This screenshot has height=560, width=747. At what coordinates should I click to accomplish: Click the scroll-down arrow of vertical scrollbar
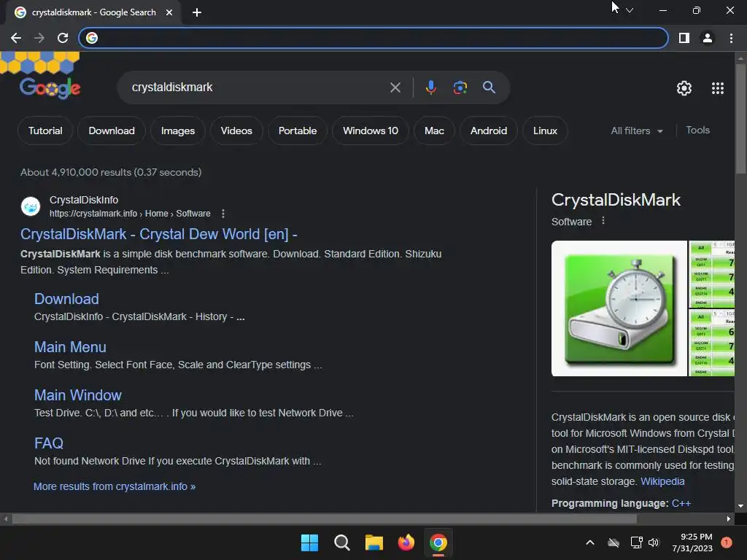tap(740, 506)
